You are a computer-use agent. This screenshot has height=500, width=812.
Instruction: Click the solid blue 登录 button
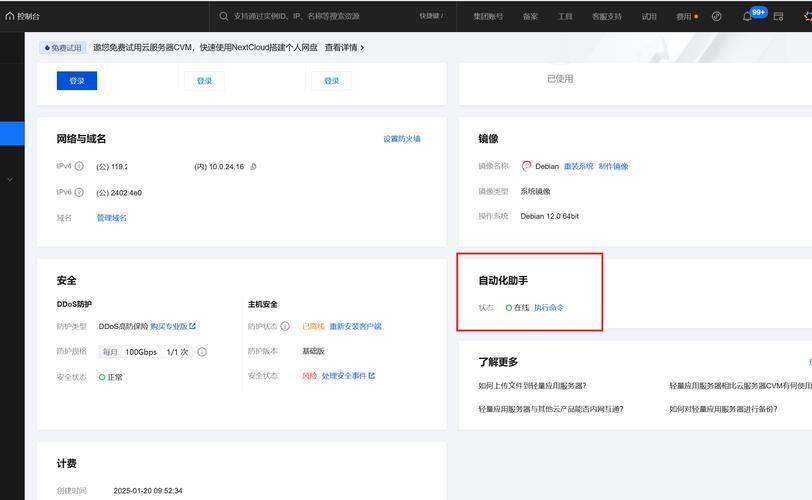77,81
